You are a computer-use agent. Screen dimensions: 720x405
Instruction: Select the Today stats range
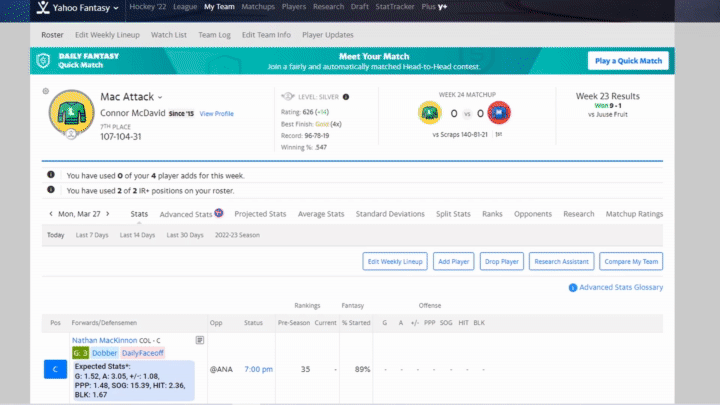pos(56,235)
